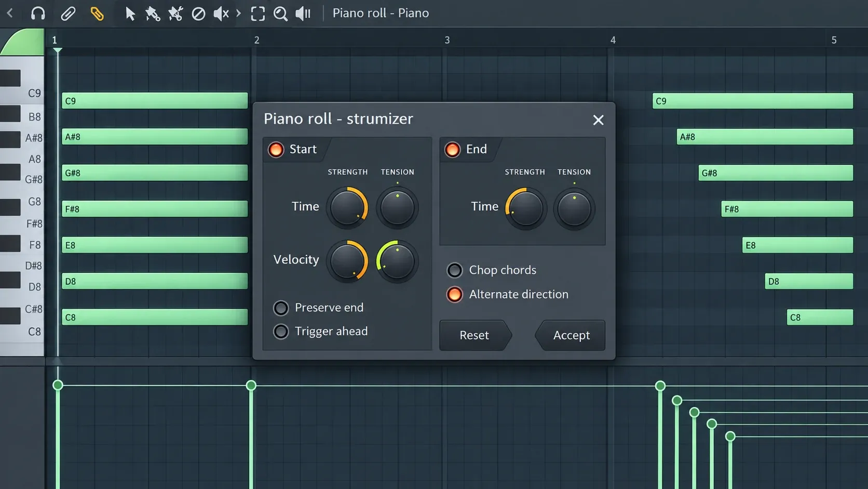Disable Alternate direction option

point(454,295)
